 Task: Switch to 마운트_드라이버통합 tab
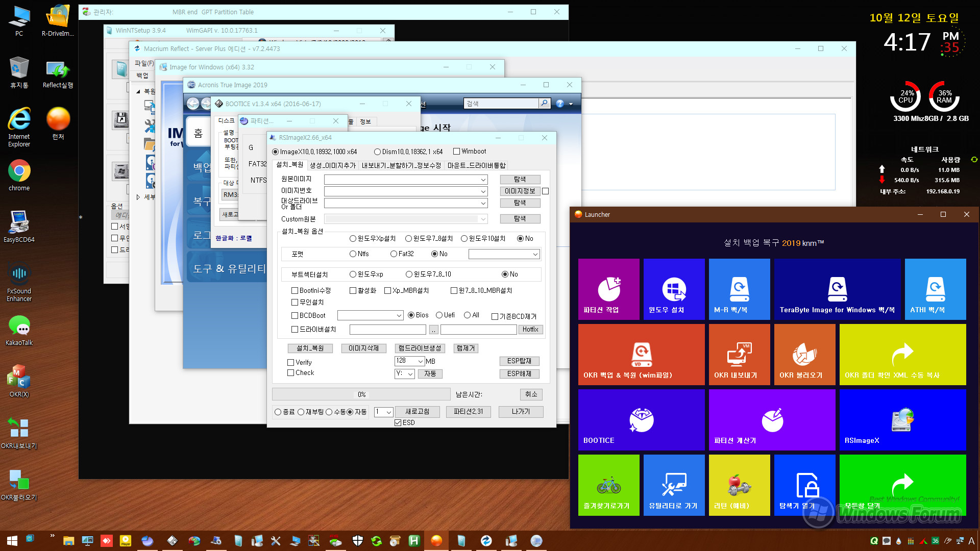[476, 165]
